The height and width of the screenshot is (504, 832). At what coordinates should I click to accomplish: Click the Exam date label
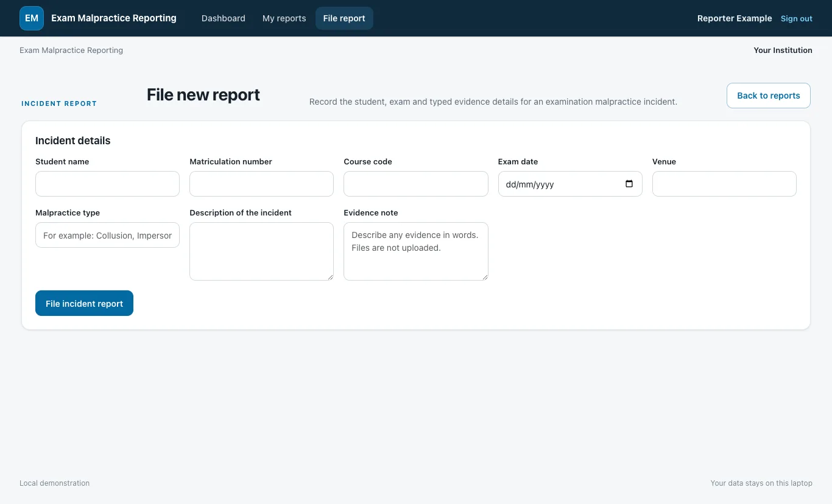518,162
